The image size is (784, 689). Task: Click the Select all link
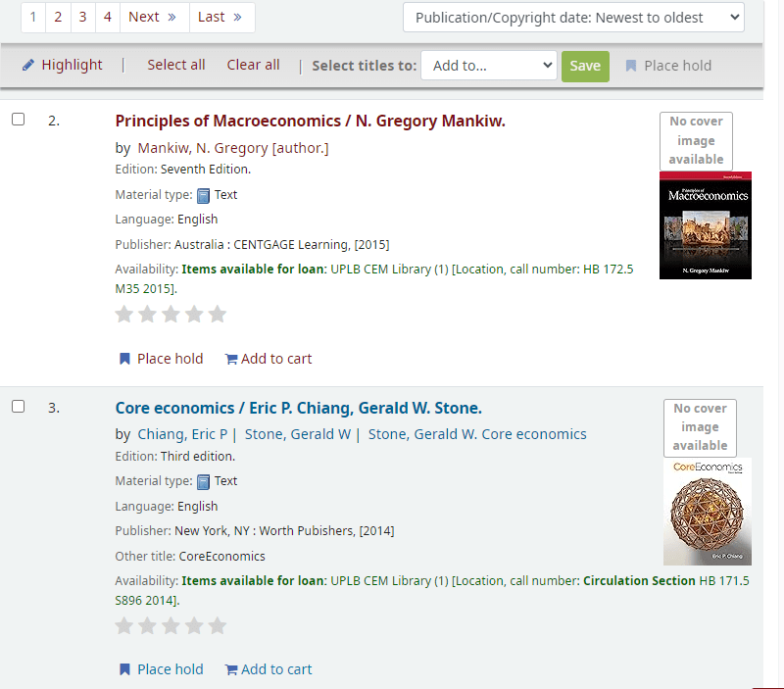click(176, 65)
